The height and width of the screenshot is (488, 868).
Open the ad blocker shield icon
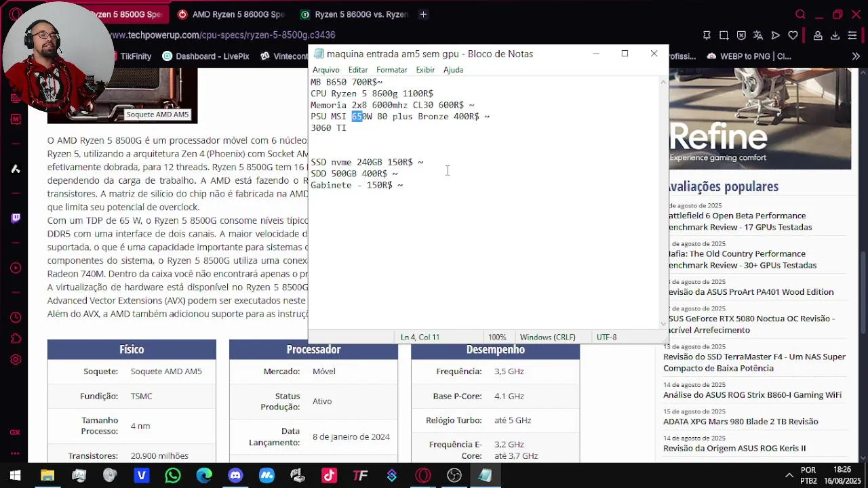click(x=741, y=35)
